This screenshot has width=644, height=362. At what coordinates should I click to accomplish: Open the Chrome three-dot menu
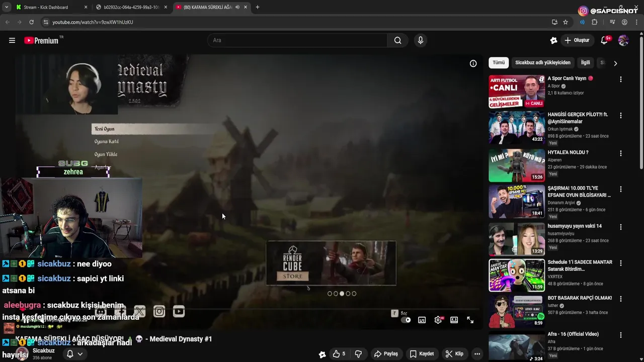pyautogui.click(x=636, y=22)
